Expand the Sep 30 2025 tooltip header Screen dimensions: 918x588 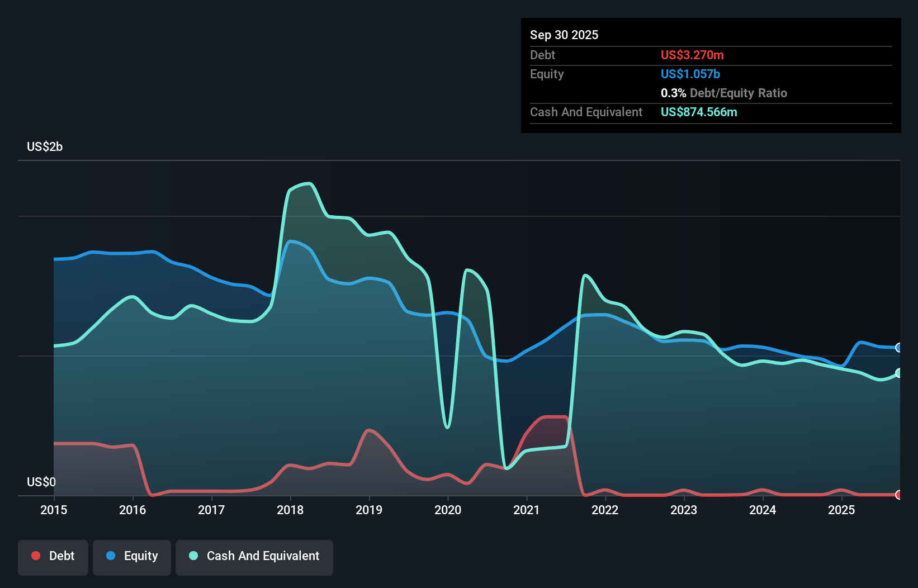click(x=564, y=35)
